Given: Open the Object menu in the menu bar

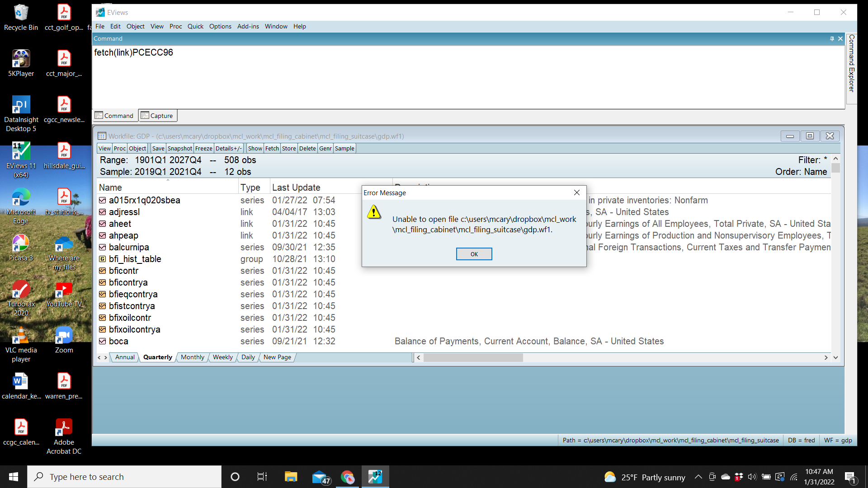Looking at the screenshot, I should pos(135,26).
